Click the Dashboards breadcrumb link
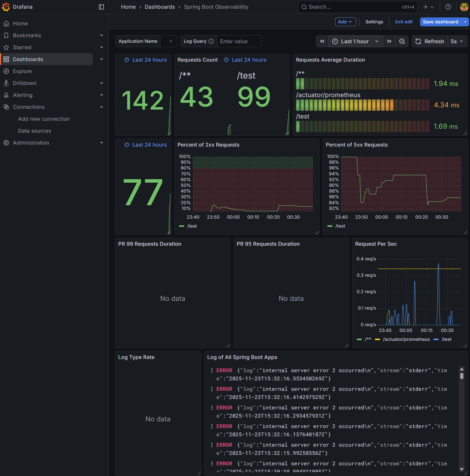The height and width of the screenshot is (476, 470). click(160, 7)
